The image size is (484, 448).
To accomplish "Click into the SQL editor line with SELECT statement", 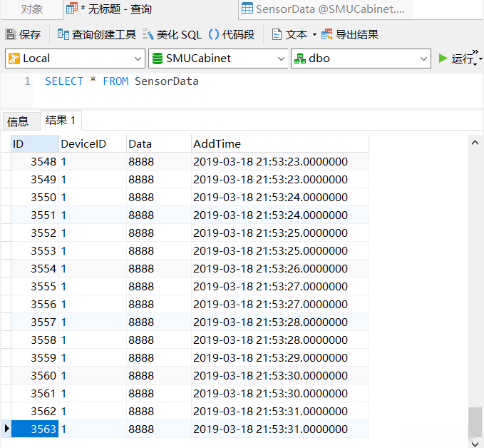I will [x=122, y=81].
